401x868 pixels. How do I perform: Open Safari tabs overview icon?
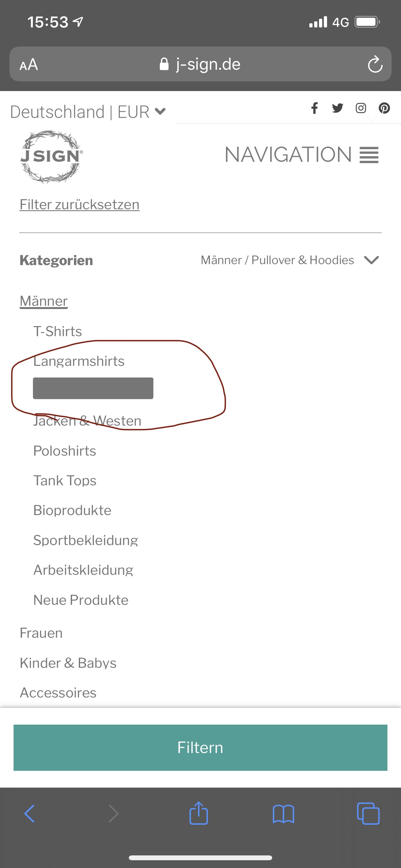click(368, 814)
